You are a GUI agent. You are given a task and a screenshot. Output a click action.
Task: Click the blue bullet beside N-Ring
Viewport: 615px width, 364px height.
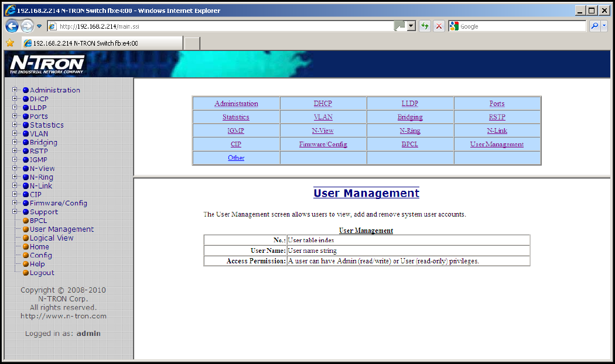click(x=26, y=177)
